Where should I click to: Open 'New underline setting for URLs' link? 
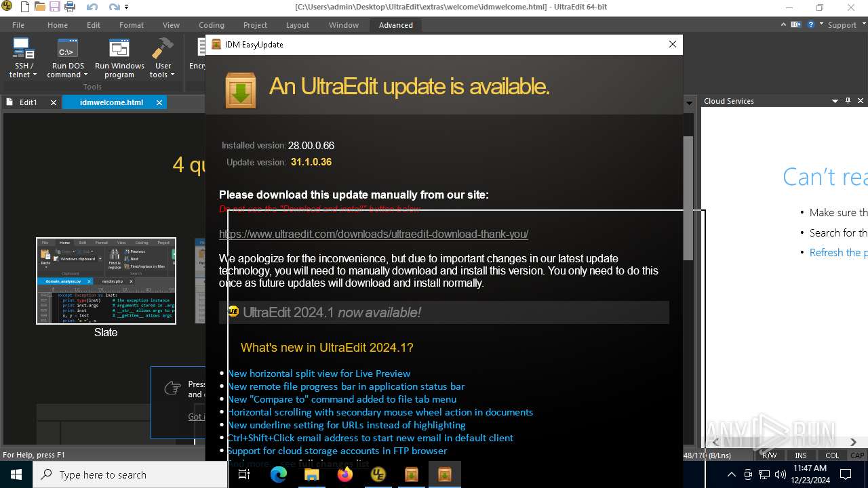click(347, 425)
